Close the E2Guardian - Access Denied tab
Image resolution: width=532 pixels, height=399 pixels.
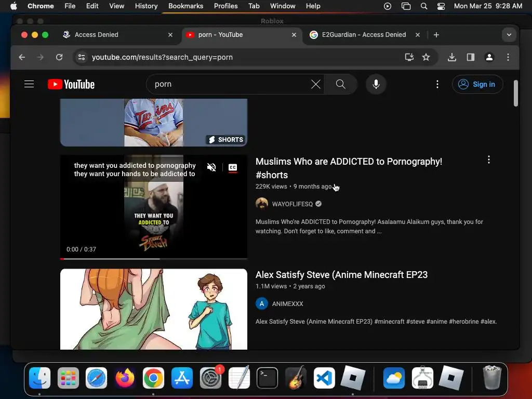pyautogui.click(x=418, y=35)
